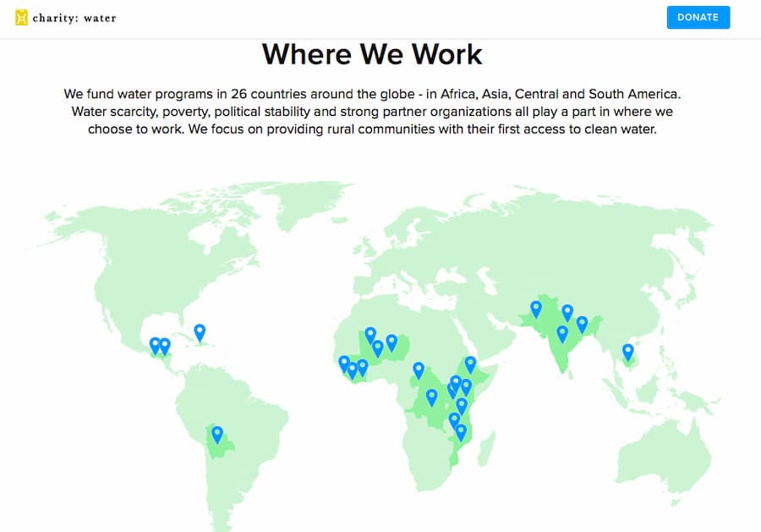Select the map pin over Cambodia

click(x=628, y=354)
